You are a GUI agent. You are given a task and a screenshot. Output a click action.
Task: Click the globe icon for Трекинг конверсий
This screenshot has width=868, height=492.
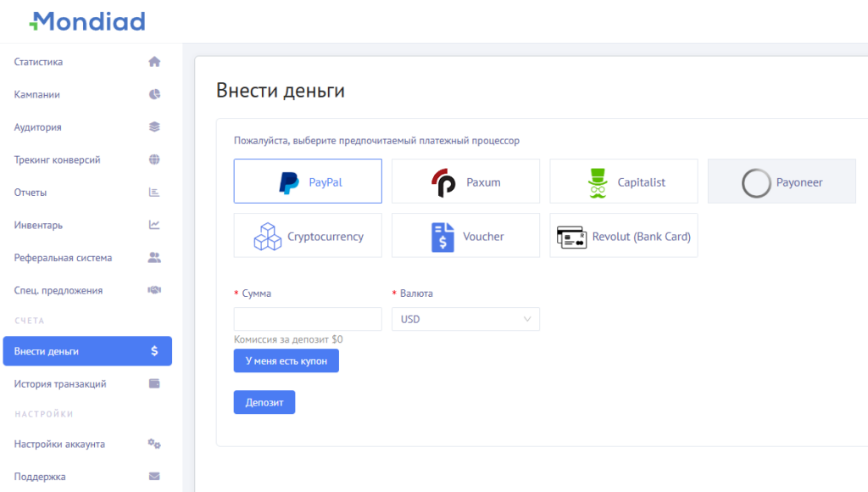coord(153,159)
